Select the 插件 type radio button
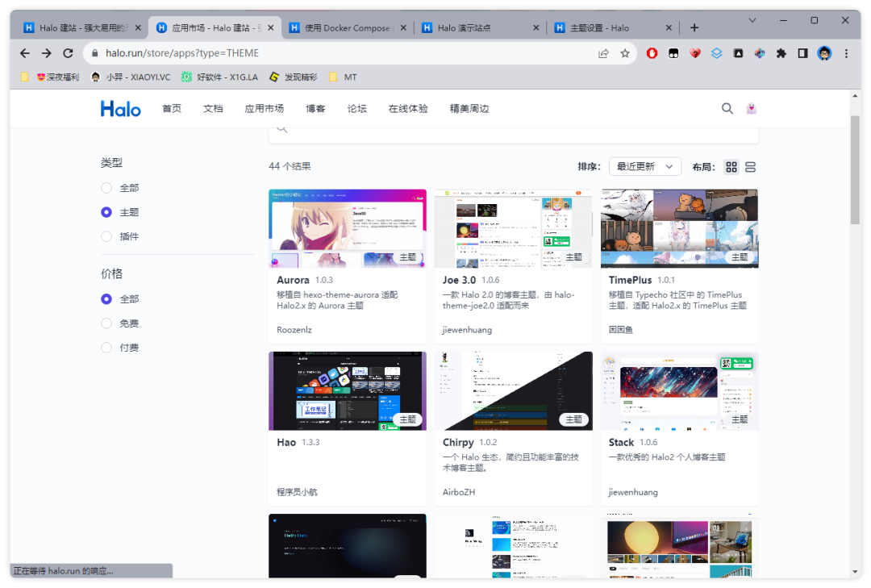The height and width of the screenshot is (588, 871). tap(106, 236)
